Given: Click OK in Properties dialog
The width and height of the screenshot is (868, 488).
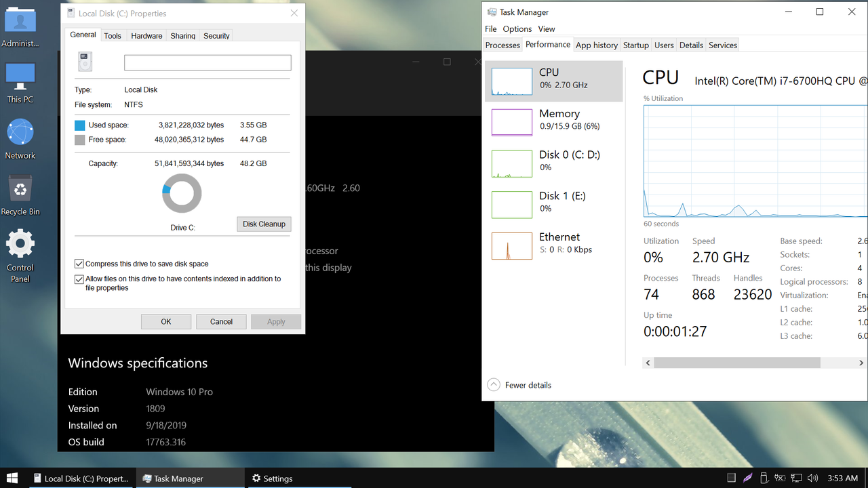Looking at the screenshot, I should [166, 321].
